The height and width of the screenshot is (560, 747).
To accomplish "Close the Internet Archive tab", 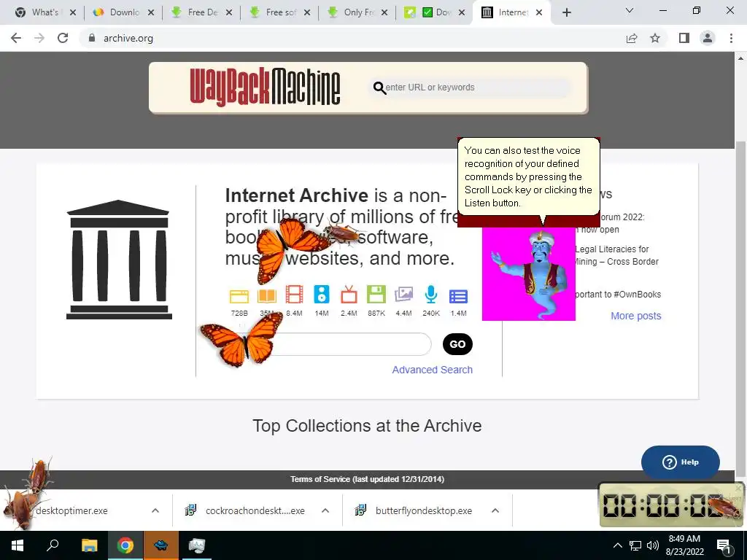I will 539,13.
